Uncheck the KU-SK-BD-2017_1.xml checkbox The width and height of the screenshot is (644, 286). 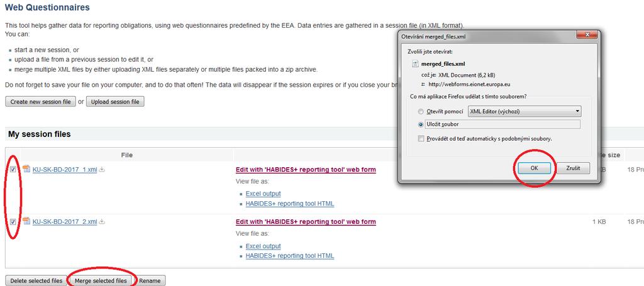pyautogui.click(x=13, y=170)
